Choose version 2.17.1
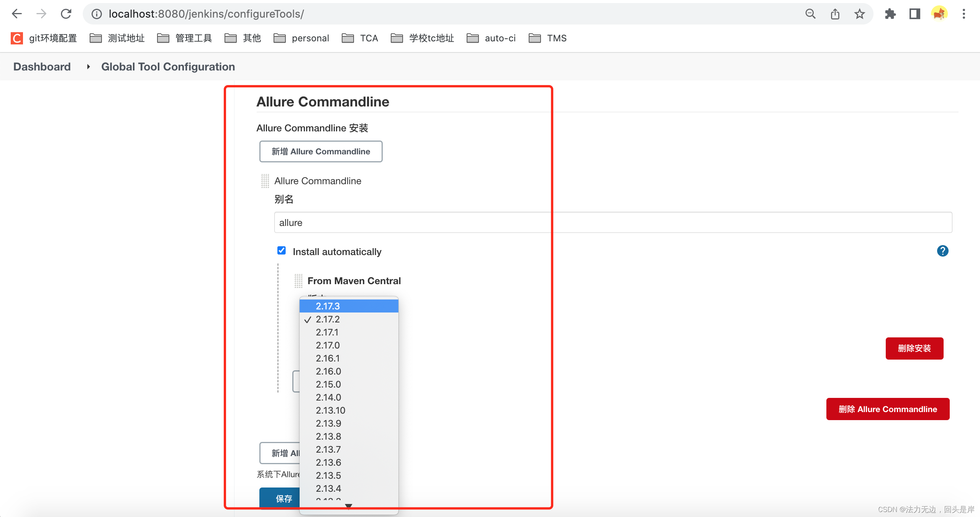Image resolution: width=980 pixels, height=517 pixels. (x=349, y=332)
